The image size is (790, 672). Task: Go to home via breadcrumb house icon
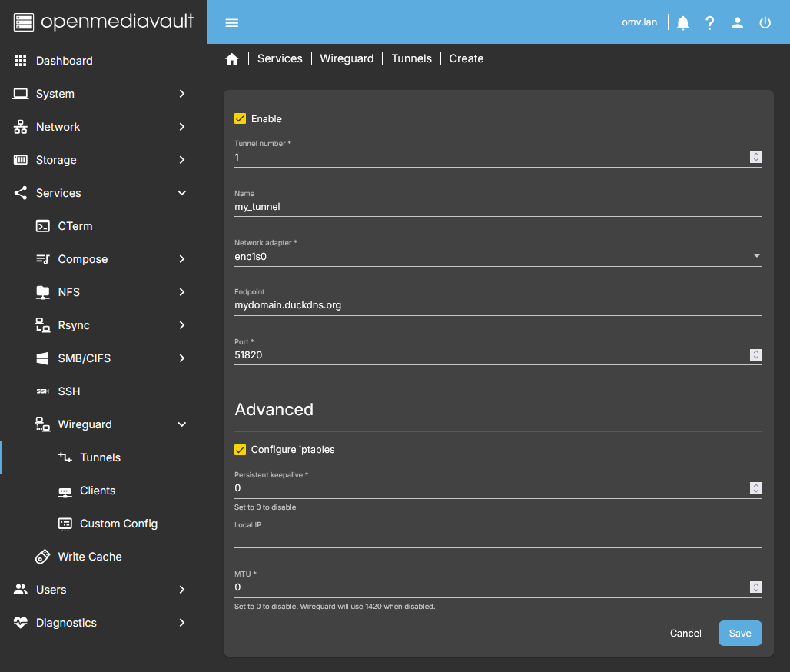click(x=232, y=59)
